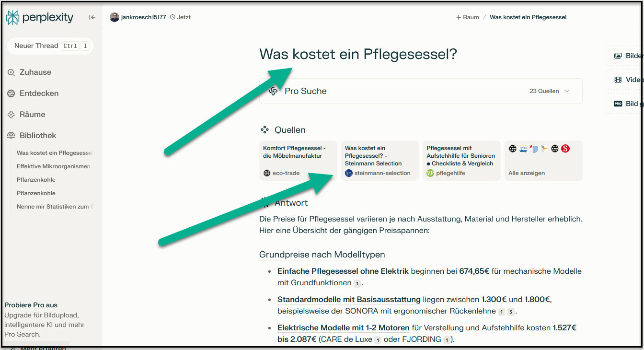Click citation 3 after 'Rückenlehne'
644x350 pixels.
pyautogui.click(x=510, y=312)
